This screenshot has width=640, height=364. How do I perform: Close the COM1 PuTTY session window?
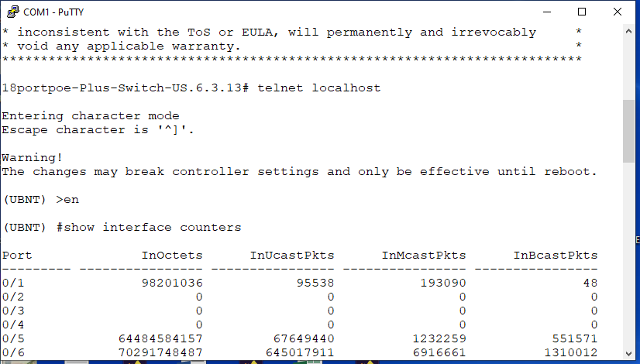pos(618,12)
